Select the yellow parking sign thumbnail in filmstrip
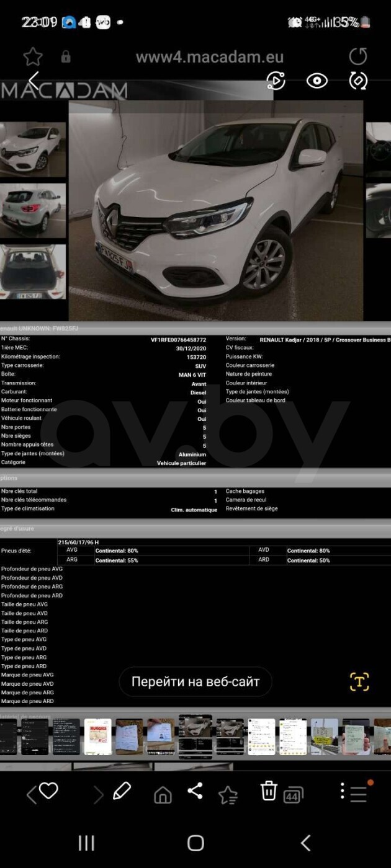391x868 pixels. point(324,737)
